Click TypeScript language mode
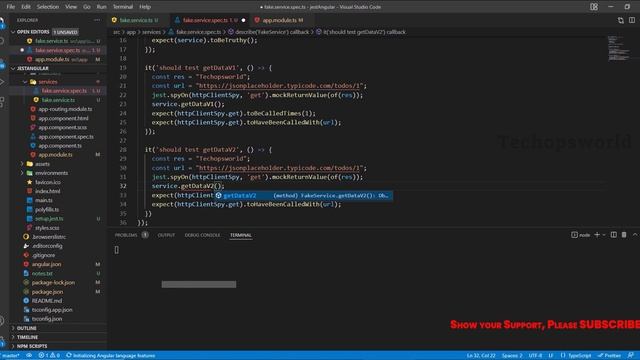The image size is (640, 360). pyautogui.click(x=580, y=356)
